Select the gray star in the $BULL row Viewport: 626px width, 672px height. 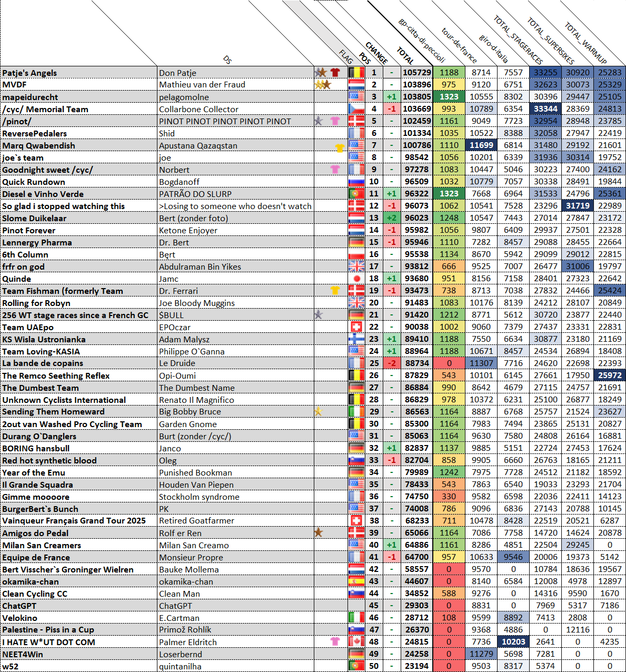coord(318,315)
